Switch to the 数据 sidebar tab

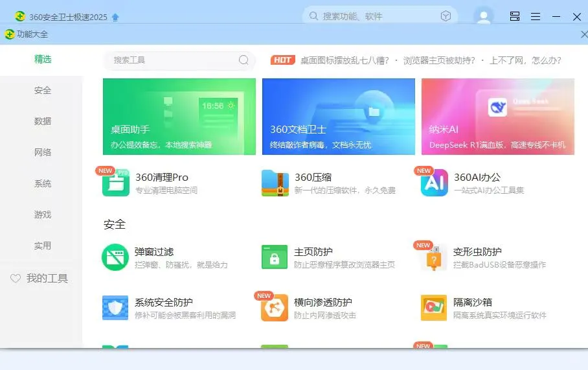42,122
